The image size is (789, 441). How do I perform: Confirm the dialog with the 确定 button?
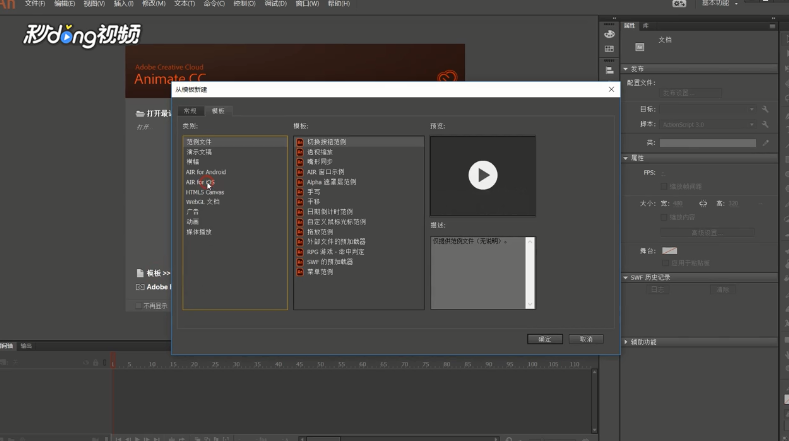(x=545, y=339)
